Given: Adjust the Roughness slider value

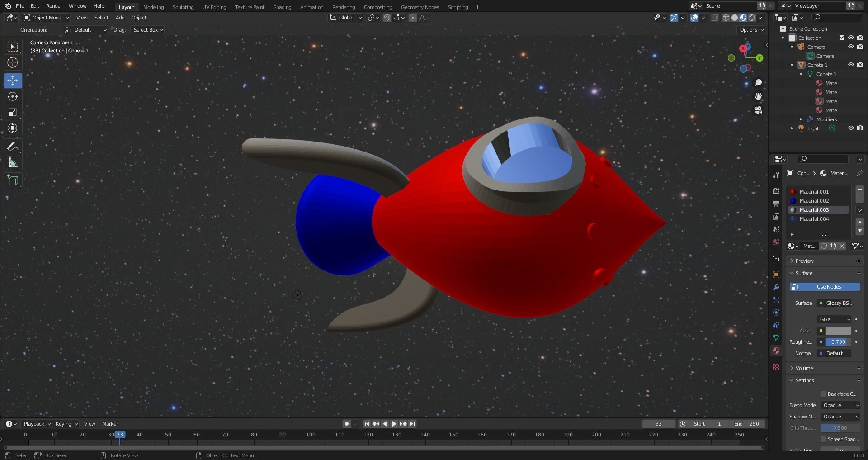Looking at the screenshot, I should click(837, 342).
